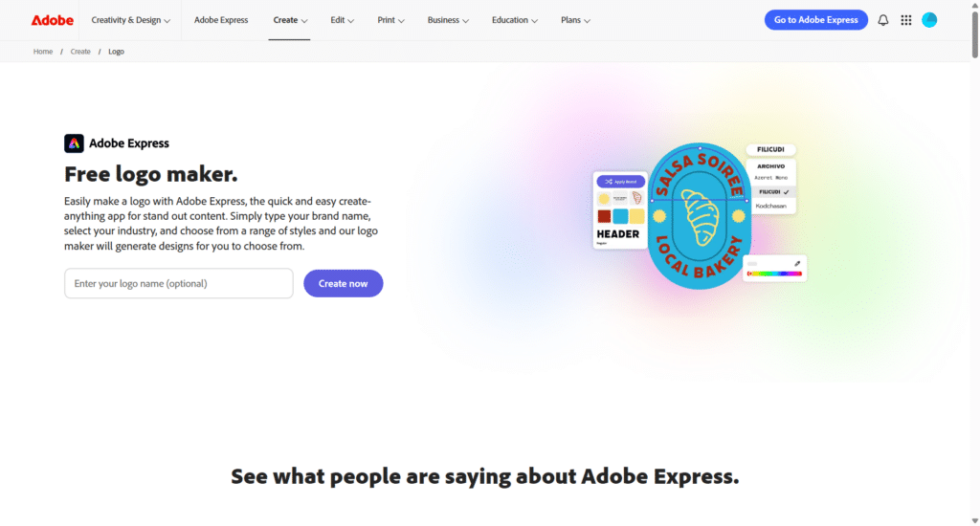Click the Adobe Express label text
980x526 pixels.
[129, 143]
